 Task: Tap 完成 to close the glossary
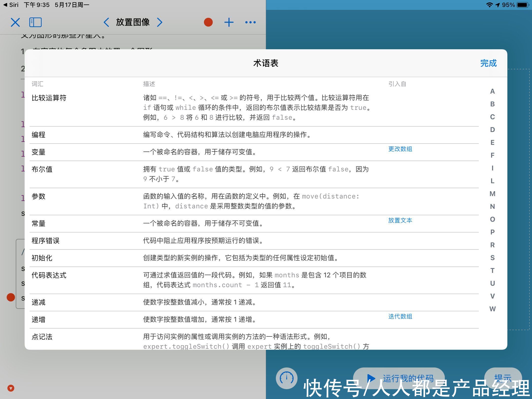pos(488,63)
